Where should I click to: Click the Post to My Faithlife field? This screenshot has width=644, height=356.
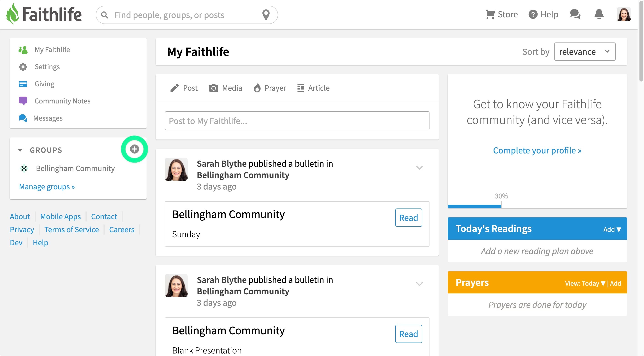(x=297, y=121)
